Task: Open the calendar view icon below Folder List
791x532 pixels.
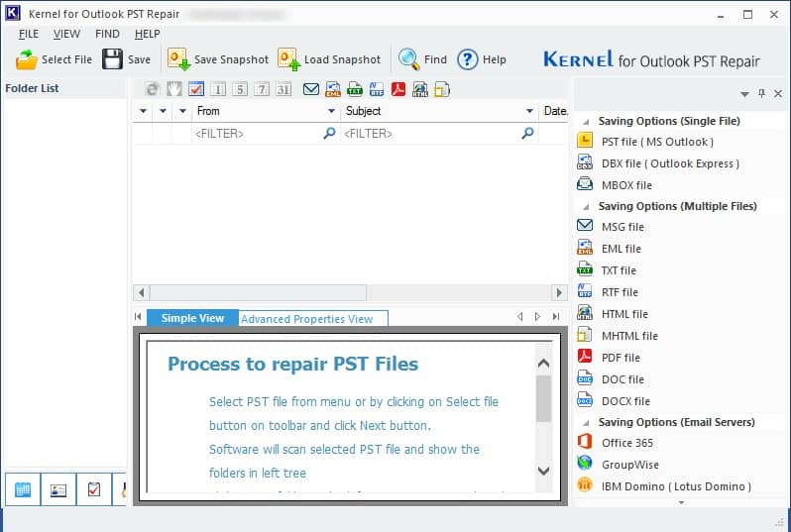Action: pyautogui.click(x=23, y=489)
